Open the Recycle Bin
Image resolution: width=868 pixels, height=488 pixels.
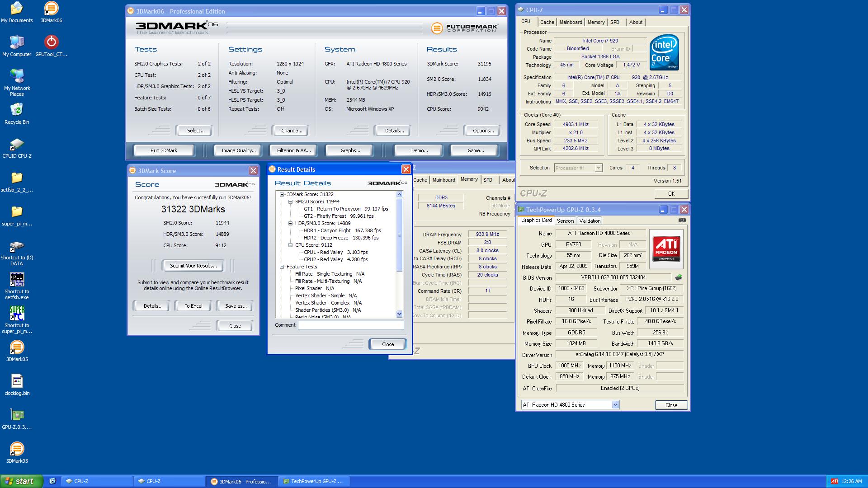(17, 114)
